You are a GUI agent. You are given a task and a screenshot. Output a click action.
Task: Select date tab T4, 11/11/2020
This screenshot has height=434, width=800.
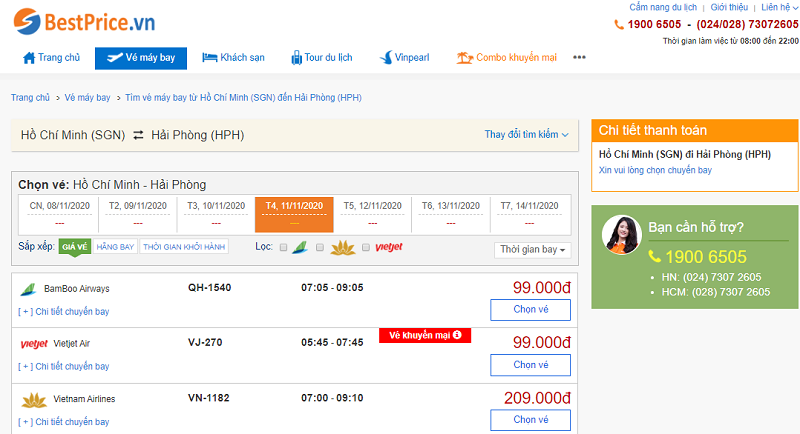click(x=294, y=214)
